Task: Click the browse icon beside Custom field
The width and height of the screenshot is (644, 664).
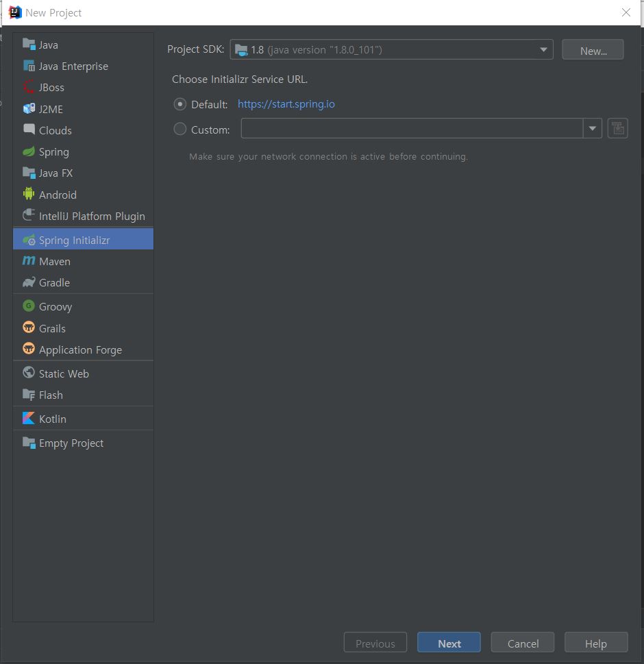Action: [618, 128]
